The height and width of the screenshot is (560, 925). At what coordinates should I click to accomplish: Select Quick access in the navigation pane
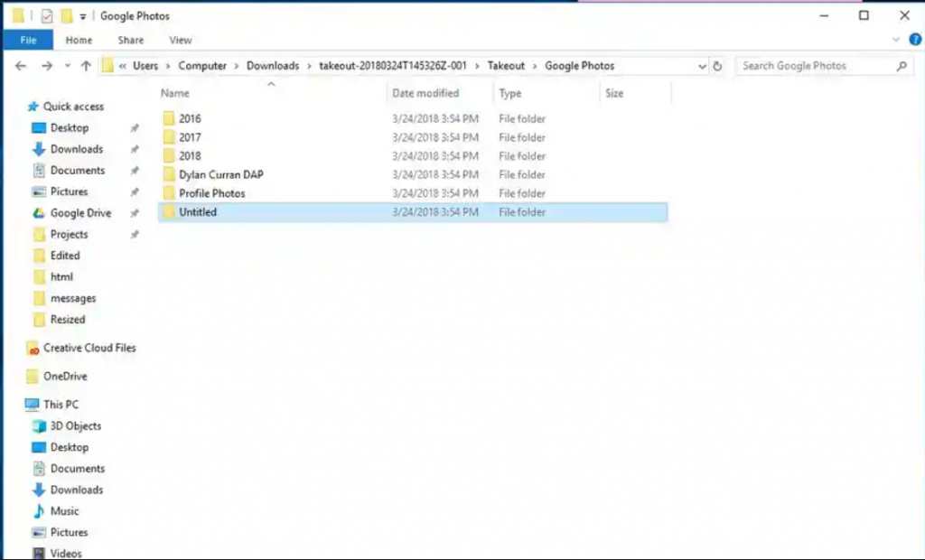coord(73,107)
